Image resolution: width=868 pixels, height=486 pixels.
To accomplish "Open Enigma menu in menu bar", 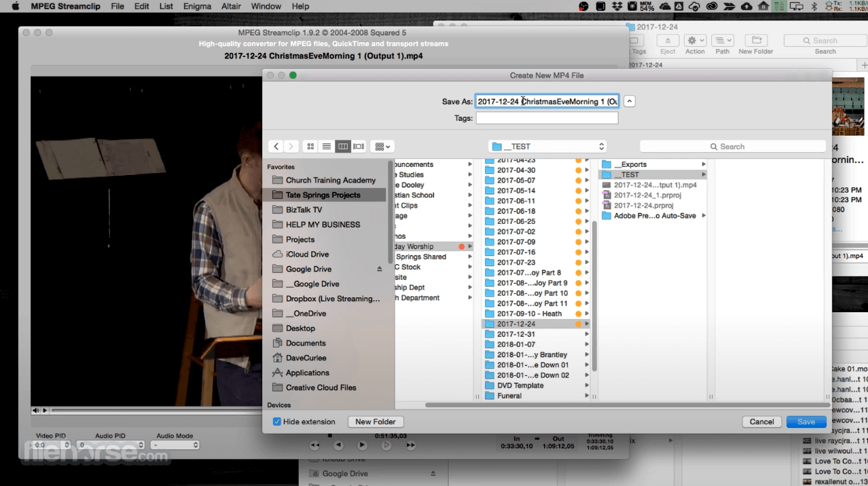I will (197, 6).
